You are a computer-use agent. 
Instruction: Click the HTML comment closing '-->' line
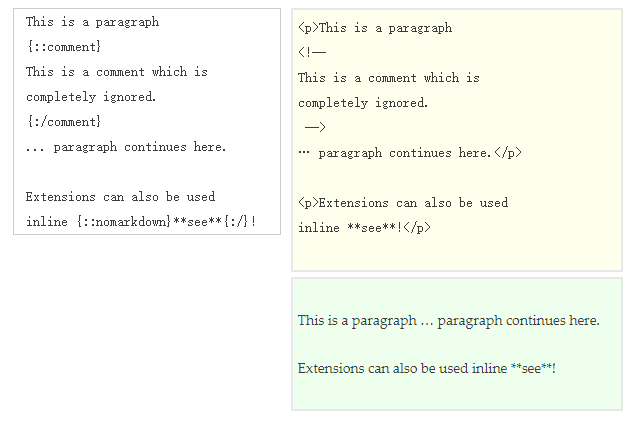click(x=315, y=128)
